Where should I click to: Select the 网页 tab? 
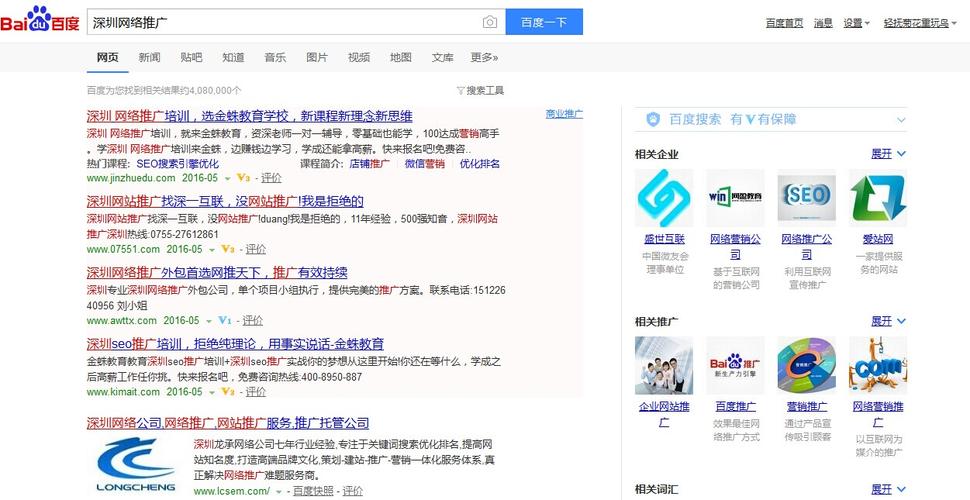pyautogui.click(x=108, y=58)
